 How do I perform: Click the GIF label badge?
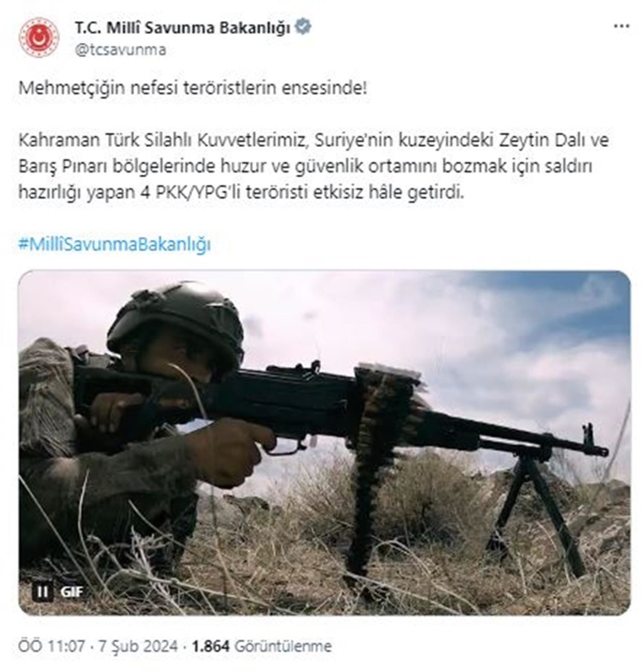[x=72, y=592]
